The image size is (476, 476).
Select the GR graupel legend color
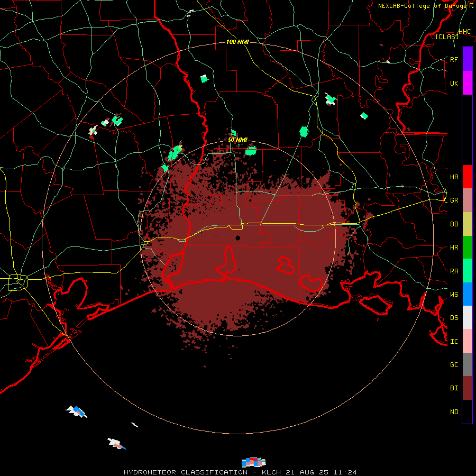tap(467, 200)
